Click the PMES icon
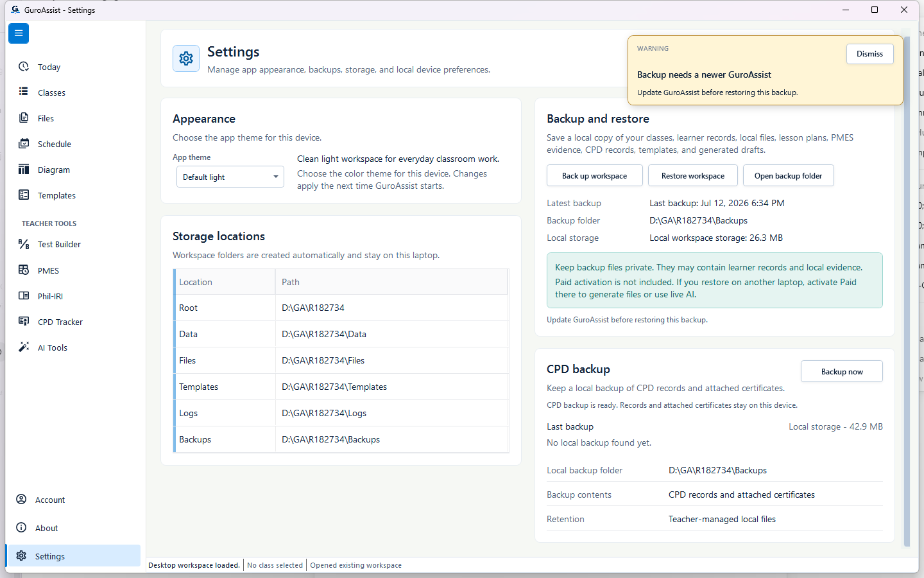The height and width of the screenshot is (578, 924). tap(24, 270)
